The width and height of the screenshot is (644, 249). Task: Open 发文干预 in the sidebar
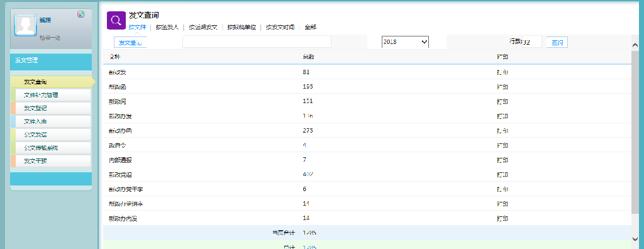pyautogui.click(x=51, y=161)
